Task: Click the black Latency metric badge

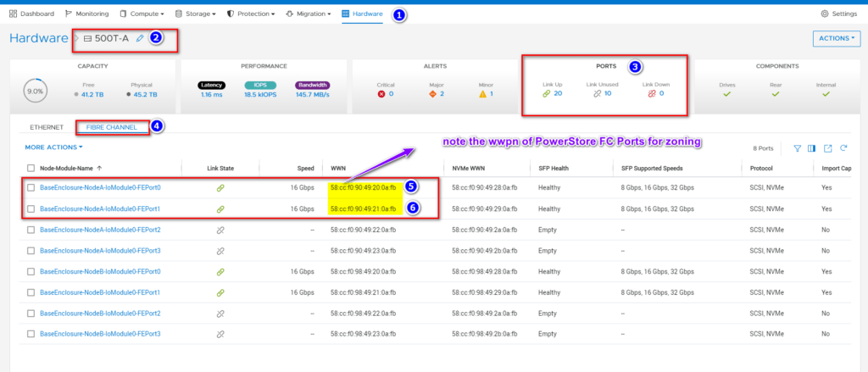Action: (211, 86)
